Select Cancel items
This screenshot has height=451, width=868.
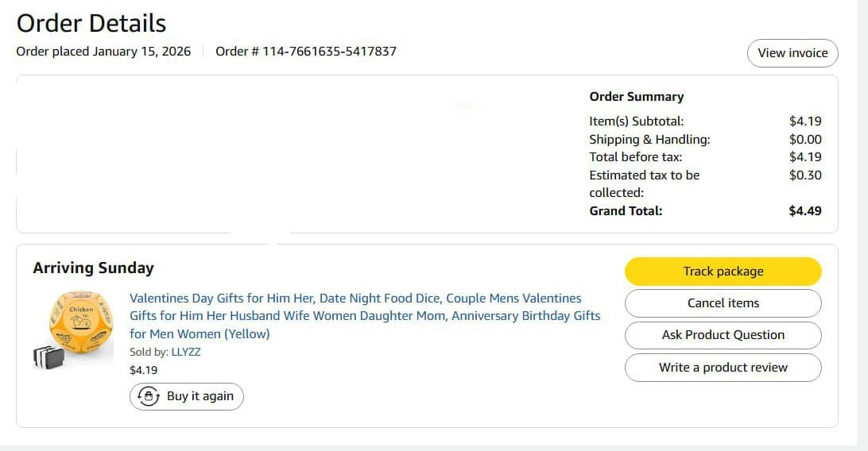click(723, 303)
